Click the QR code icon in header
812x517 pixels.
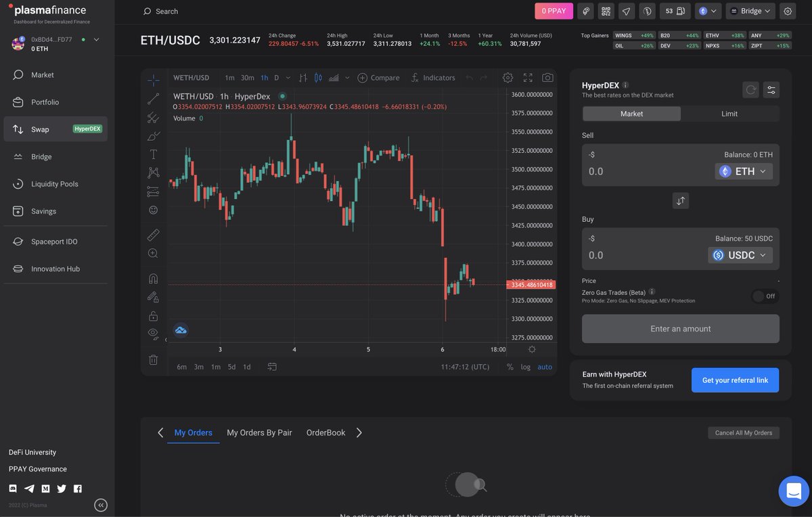[606, 11]
